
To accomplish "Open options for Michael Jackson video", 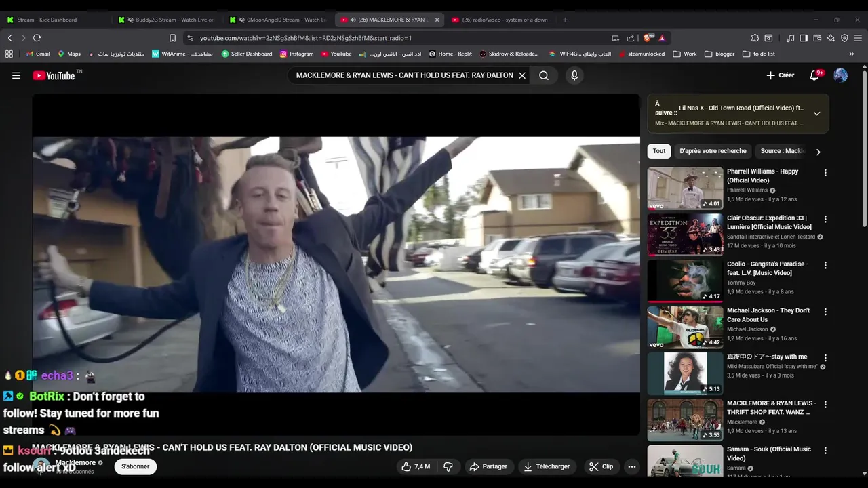I will [x=825, y=312].
